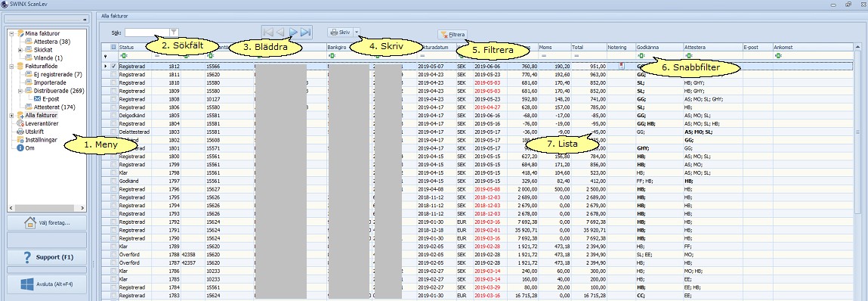Check the checkbox for invoice 1810
The width and height of the screenshot is (868, 301).
point(113,82)
